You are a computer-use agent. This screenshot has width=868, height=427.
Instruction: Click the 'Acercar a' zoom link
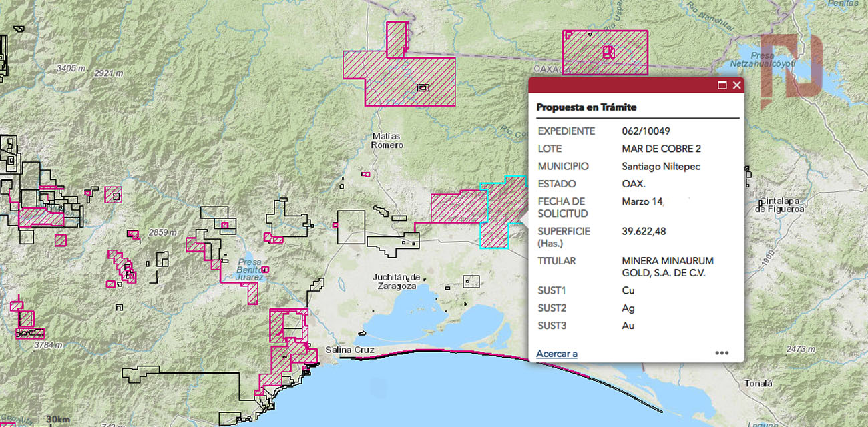pyautogui.click(x=556, y=354)
